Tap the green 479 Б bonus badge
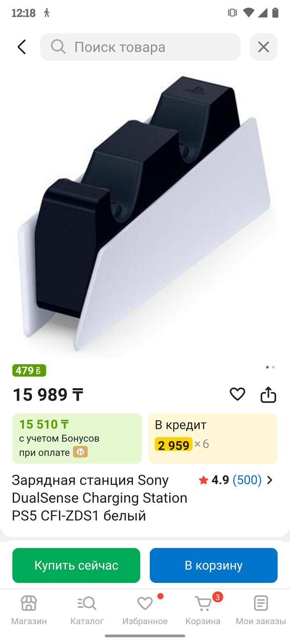The width and height of the screenshot is (290, 644). (29, 370)
